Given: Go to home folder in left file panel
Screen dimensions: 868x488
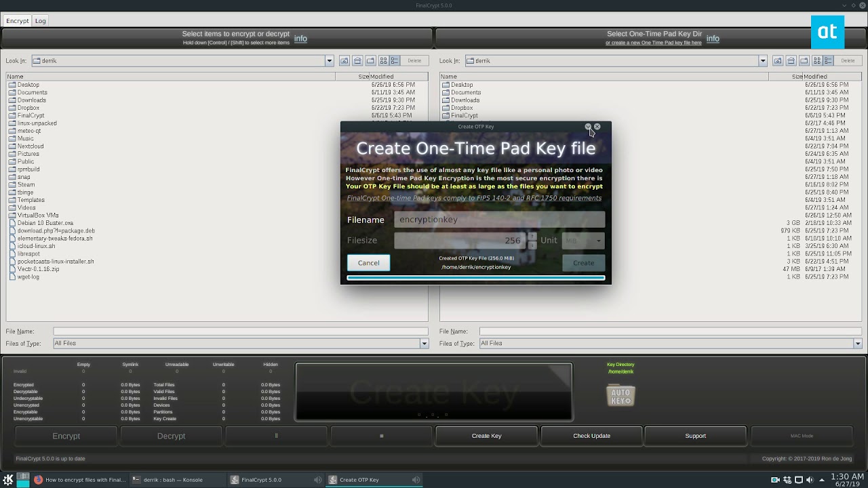Looking at the screenshot, I should tap(357, 60).
